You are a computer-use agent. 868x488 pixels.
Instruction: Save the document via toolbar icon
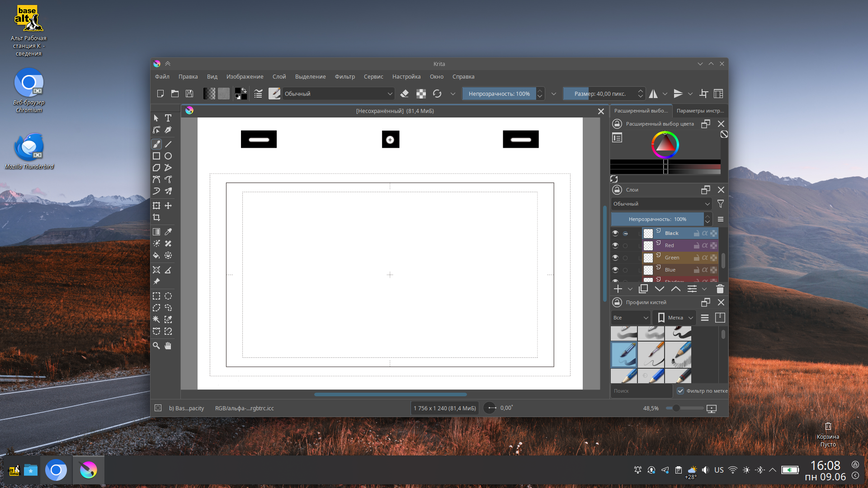tap(189, 94)
